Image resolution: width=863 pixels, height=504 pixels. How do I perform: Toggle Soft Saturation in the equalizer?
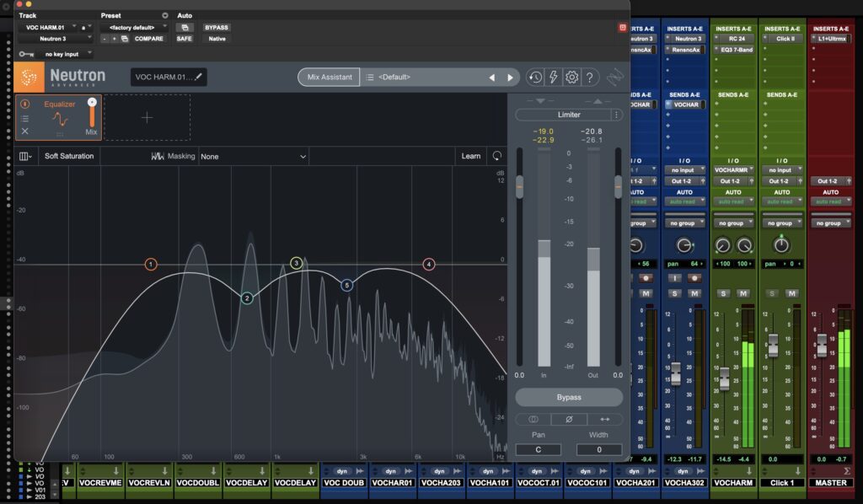pos(69,156)
